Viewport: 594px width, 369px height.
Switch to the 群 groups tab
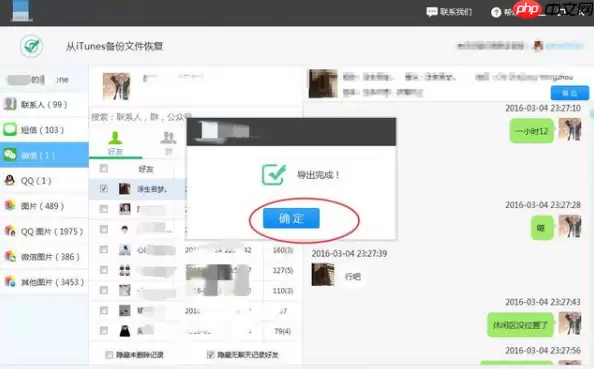[168, 143]
